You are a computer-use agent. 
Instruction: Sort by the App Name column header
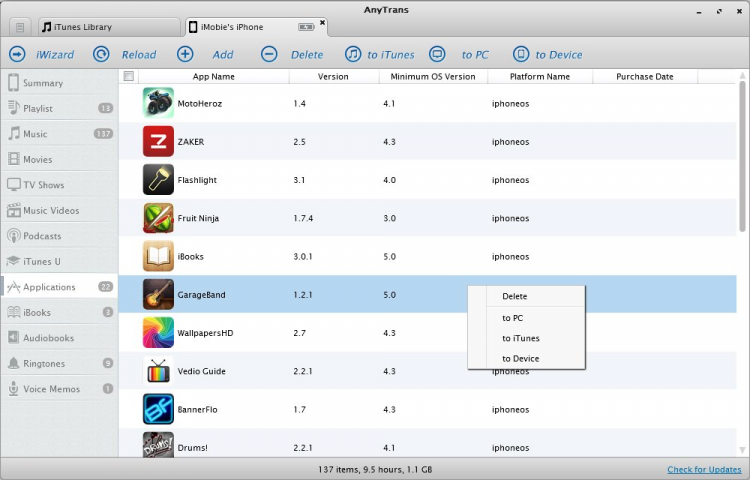tap(213, 76)
